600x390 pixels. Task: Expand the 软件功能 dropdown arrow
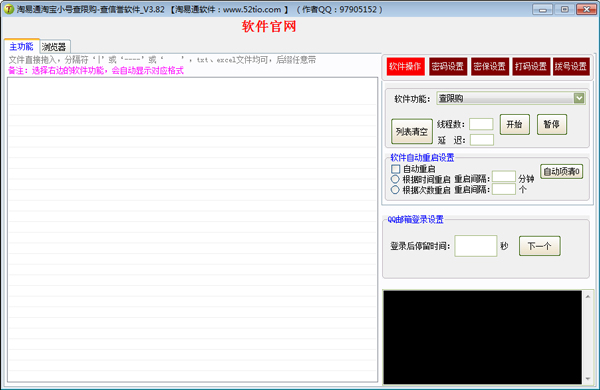coord(579,98)
